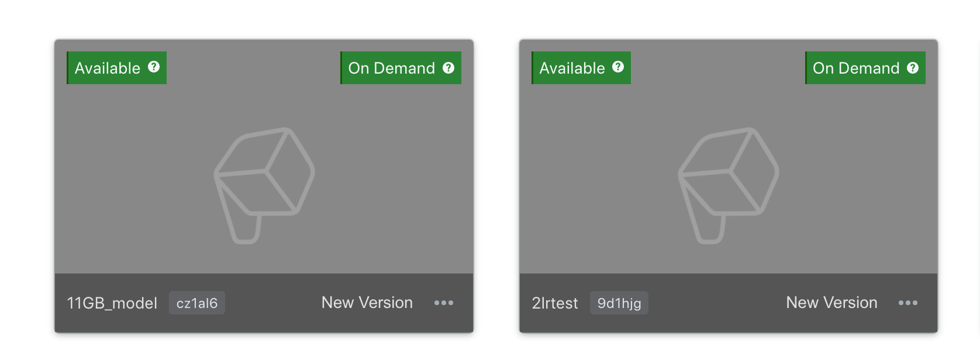
Task: Open the three-dot menu for 11GB_model
Action: click(444, 303)
